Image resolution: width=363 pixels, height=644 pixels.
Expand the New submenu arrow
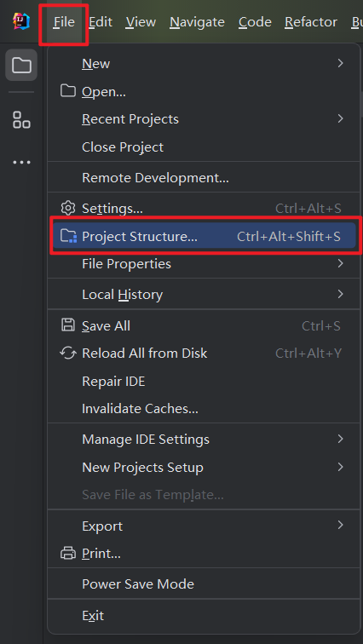(x=340, y=63)
